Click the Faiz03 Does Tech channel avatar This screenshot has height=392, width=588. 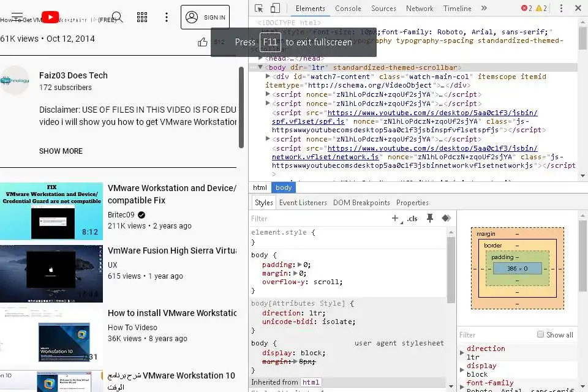tap(15, 80)
